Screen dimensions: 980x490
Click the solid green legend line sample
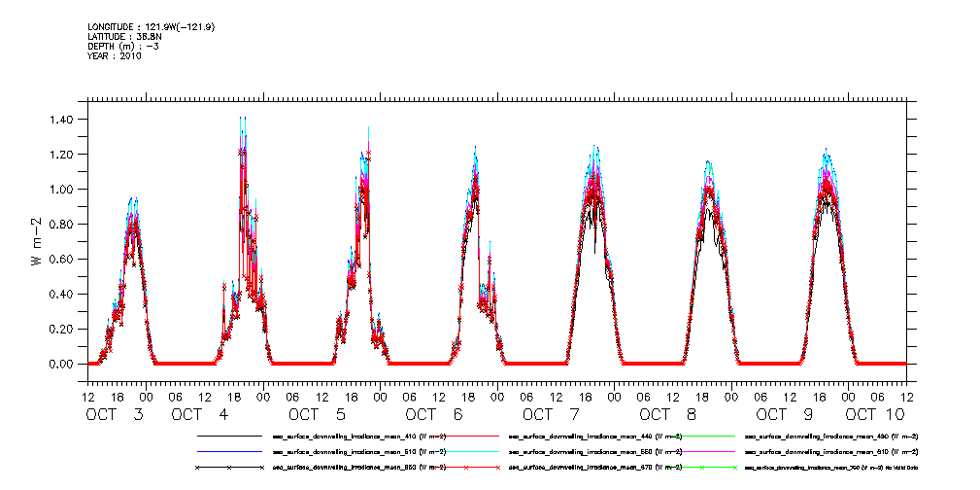pyautogui.click(x=702, y=435)
